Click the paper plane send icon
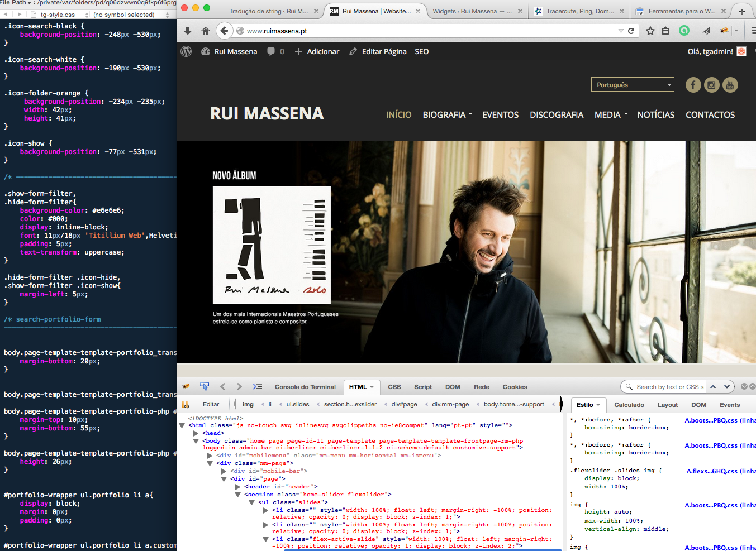This screenshot has height=551, width=756. [x=707, y=31]
